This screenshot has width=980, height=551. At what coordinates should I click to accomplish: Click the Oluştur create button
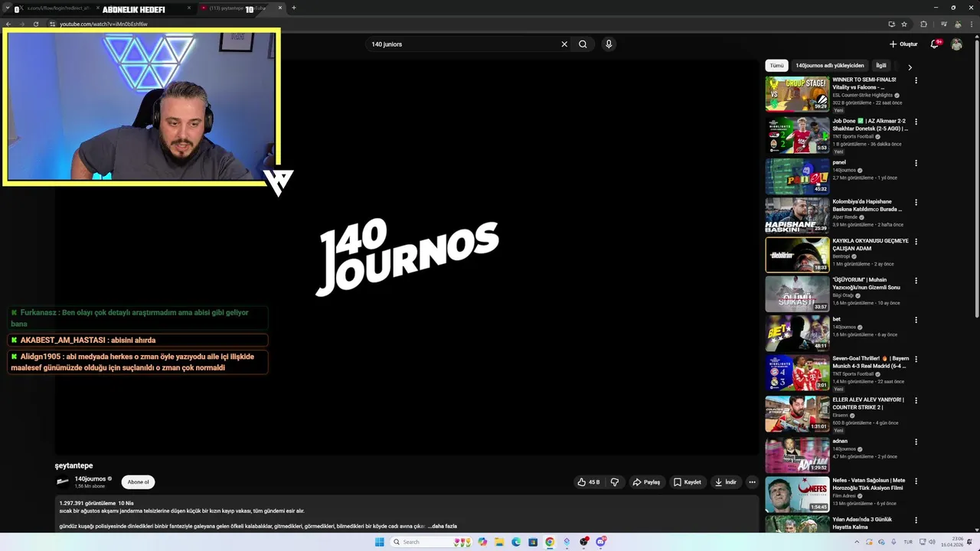point(903,44)
